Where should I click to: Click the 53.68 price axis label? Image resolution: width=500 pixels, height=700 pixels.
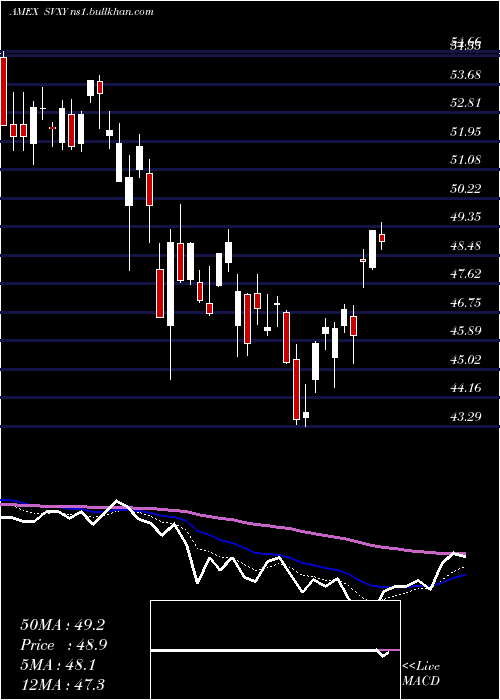[465, 75]
